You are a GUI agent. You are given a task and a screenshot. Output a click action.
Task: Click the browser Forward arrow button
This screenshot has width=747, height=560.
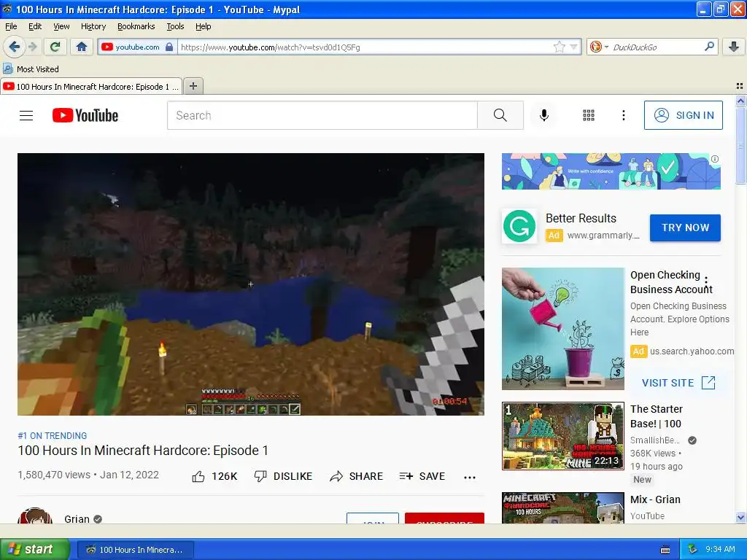32,47
